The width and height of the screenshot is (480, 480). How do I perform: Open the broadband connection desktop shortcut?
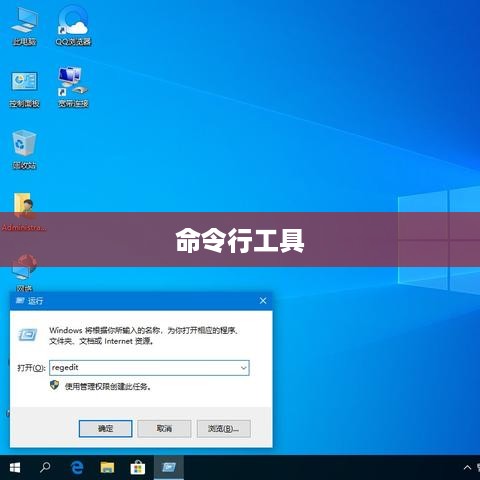(73, 87)
